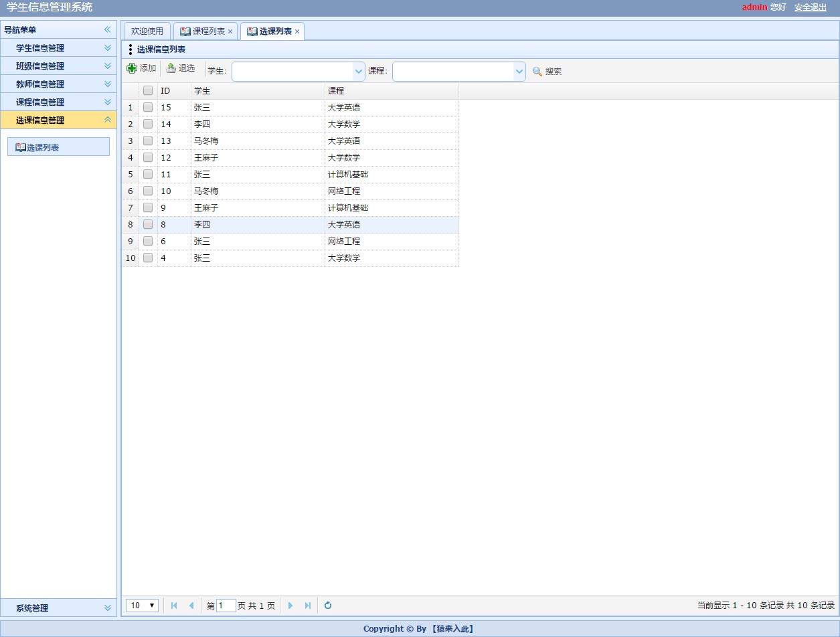
Task: Check the row with ID 15
Action: click(148, 107)
